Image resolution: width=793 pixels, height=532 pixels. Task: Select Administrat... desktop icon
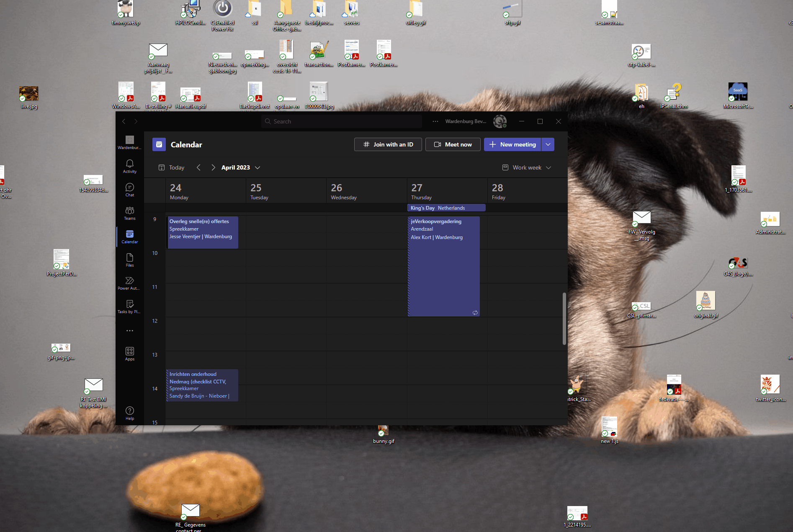[x=770, y=223]
